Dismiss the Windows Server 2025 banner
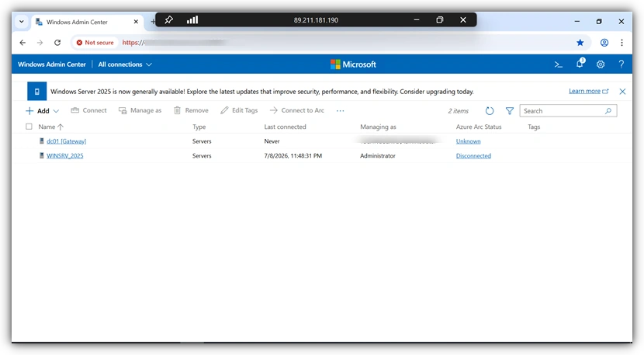 point(622,92)
